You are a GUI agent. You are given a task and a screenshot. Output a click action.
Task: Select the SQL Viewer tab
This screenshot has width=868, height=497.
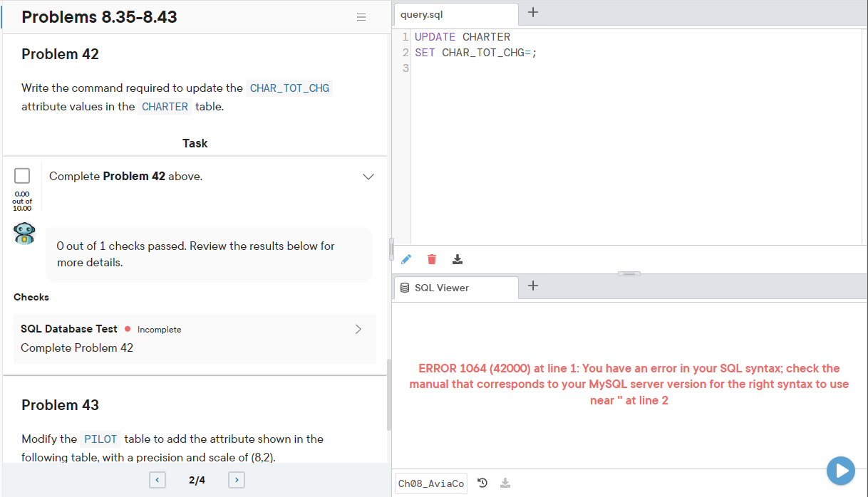[456, 288]
